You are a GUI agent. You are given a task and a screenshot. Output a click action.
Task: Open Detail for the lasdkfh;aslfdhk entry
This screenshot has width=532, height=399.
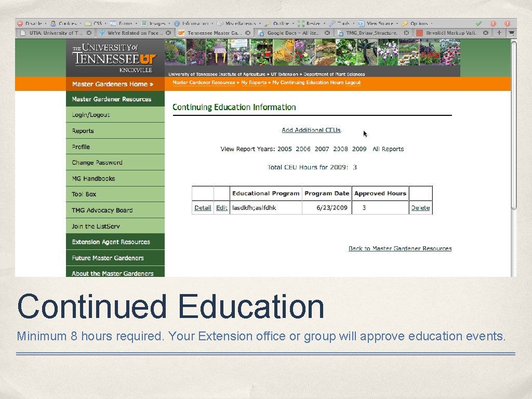(203, 208)
